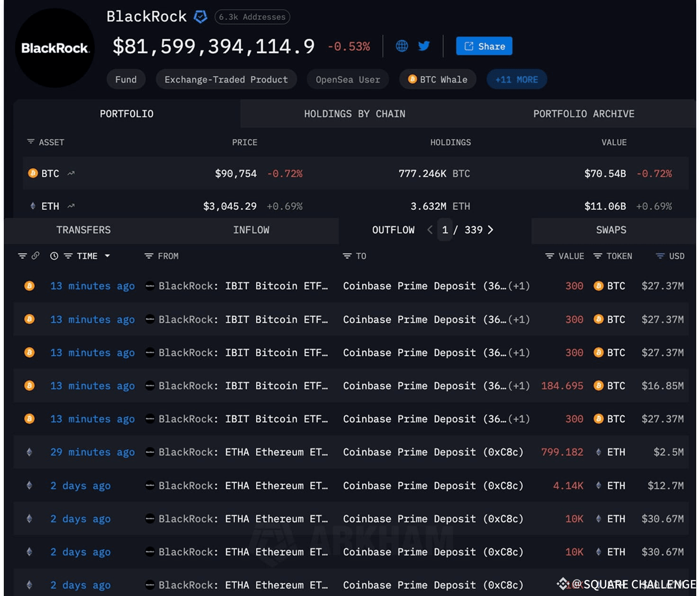Click the $12.7M USD value
The width and height of the screenshot is (700, 596).
(x=665, y=486)
